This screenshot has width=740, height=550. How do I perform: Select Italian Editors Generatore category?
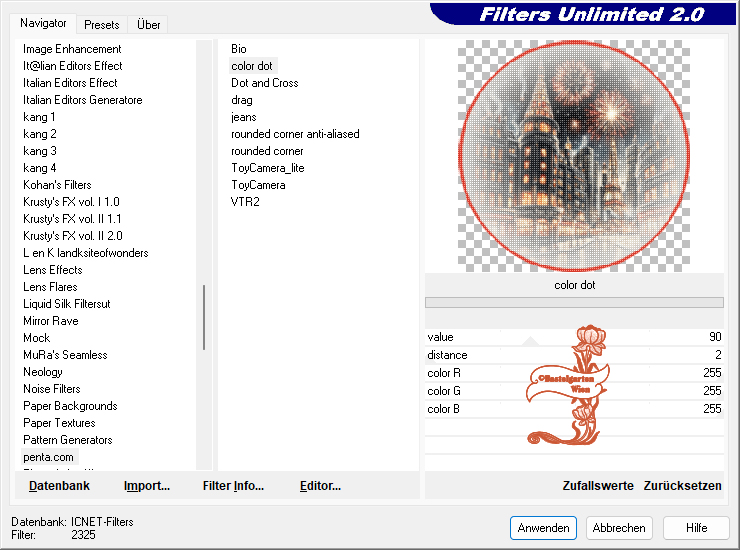(83, 100)
